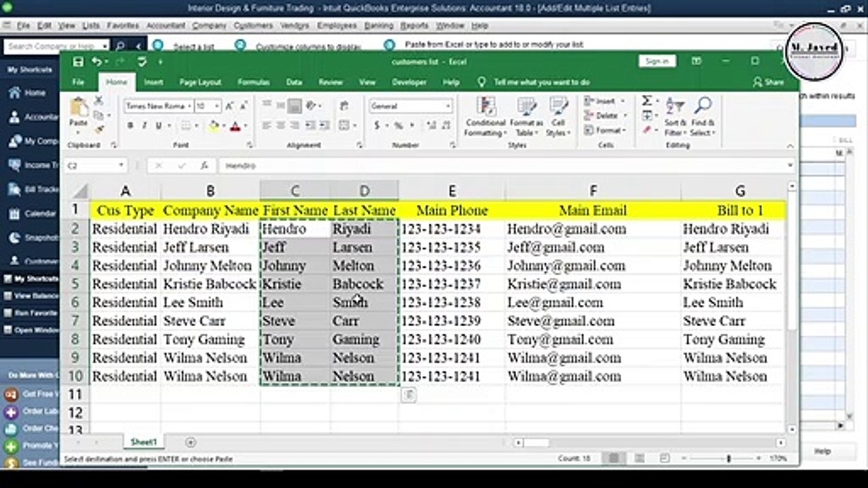Viewport: 868px width, 488px height.
Task: Open the General number format dropdown
Action: coord(448,106)
